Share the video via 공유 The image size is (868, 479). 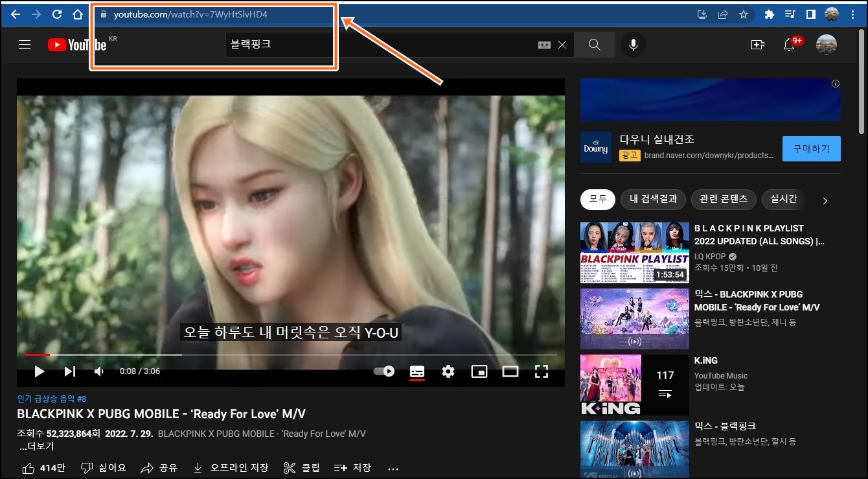159,468
